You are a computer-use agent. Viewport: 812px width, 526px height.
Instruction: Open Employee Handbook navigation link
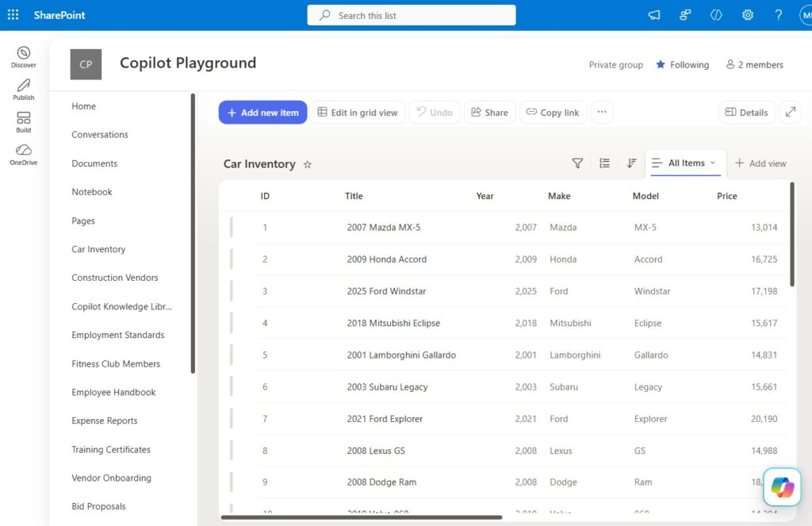point(113,392)
